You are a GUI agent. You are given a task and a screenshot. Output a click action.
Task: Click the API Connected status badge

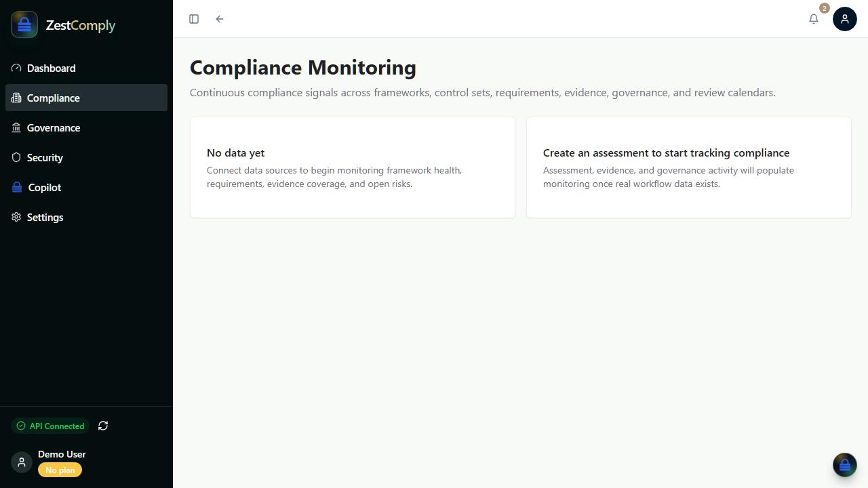coord(50,426)
